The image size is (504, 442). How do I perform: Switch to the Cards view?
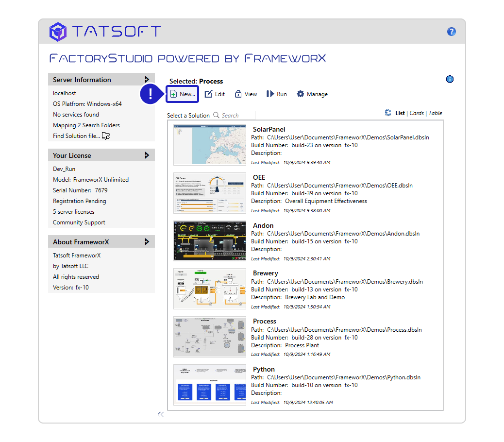pyautogui.click(x=417, y=113)
